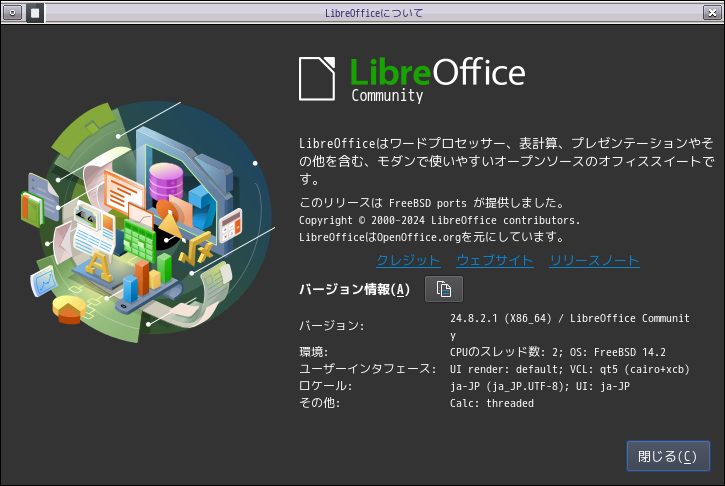Click the 環境: label
Image resolution: width=725 pixels, height=486 pixels.
(313, 352)
